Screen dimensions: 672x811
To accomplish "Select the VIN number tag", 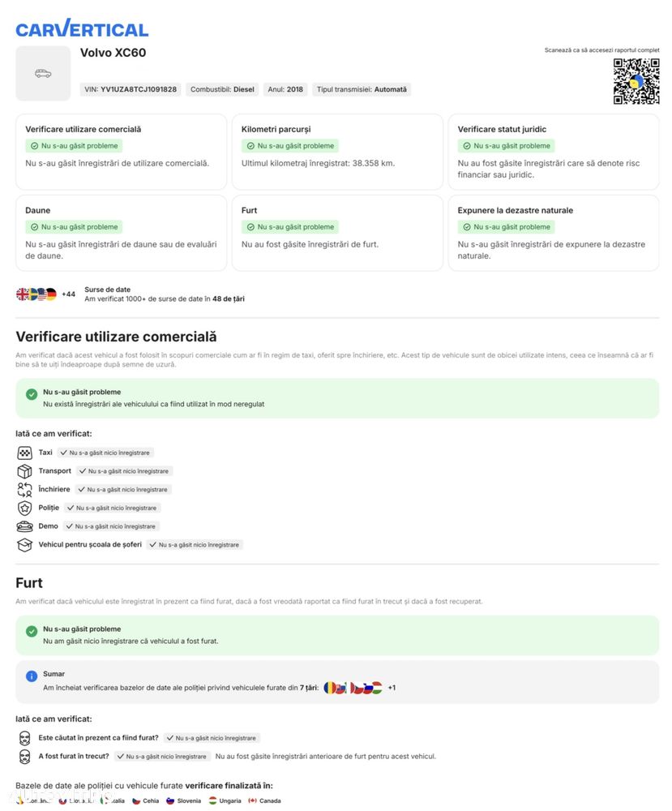I will tap(131, 89).
